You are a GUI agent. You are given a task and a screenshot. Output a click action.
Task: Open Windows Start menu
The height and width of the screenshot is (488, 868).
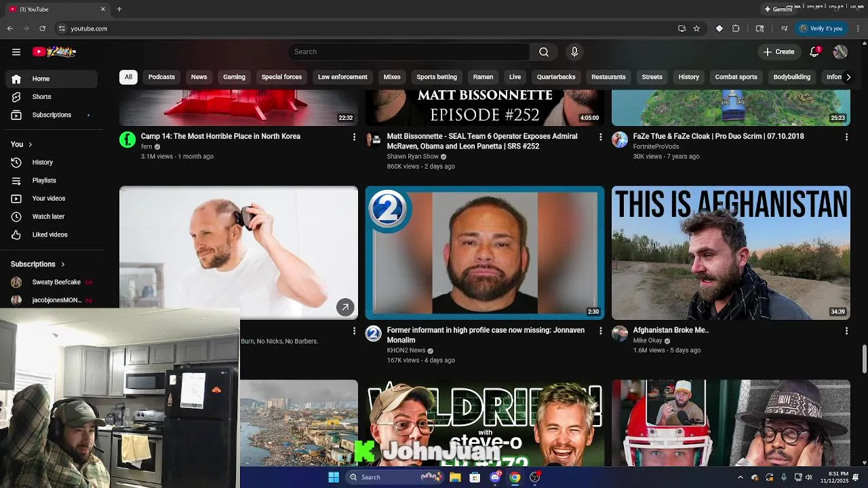[x=334, y=477]
